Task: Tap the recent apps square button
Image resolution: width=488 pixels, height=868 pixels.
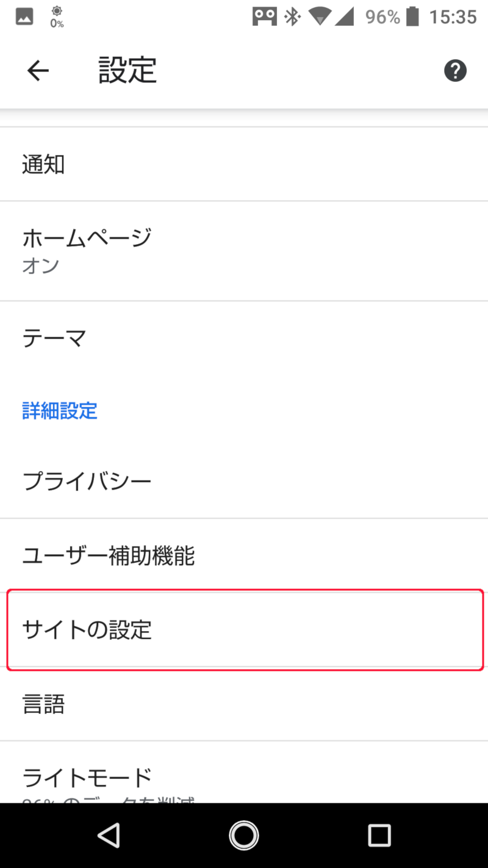Action: (x=379, y=835)
